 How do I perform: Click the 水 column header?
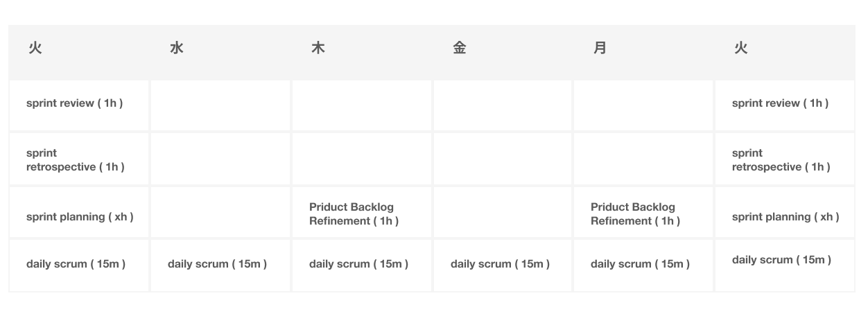(176, 49)
